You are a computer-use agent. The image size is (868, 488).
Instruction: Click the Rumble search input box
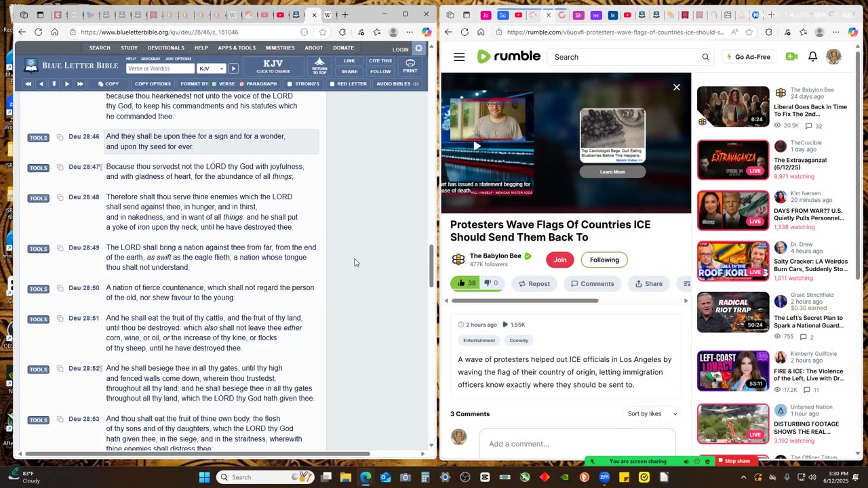pos(624,57)
